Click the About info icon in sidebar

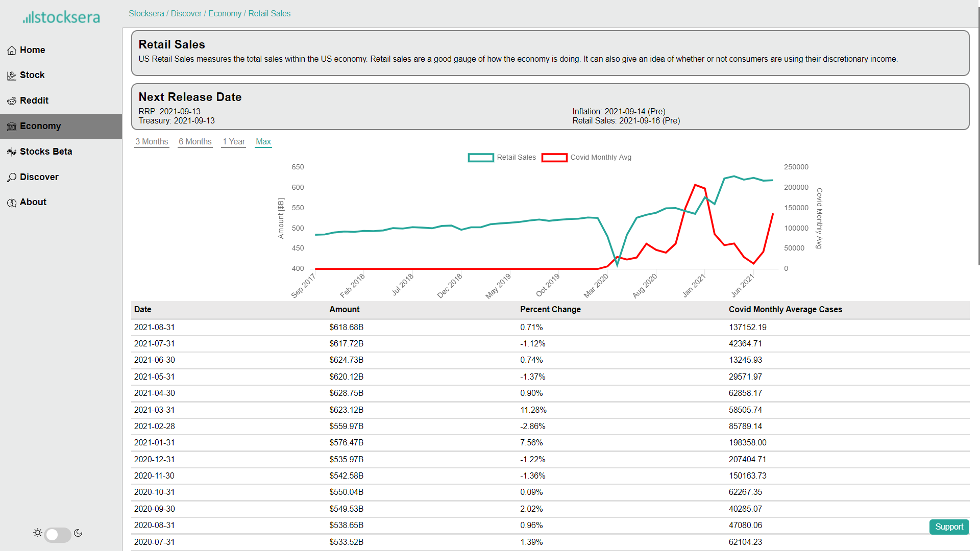point(12,203)
